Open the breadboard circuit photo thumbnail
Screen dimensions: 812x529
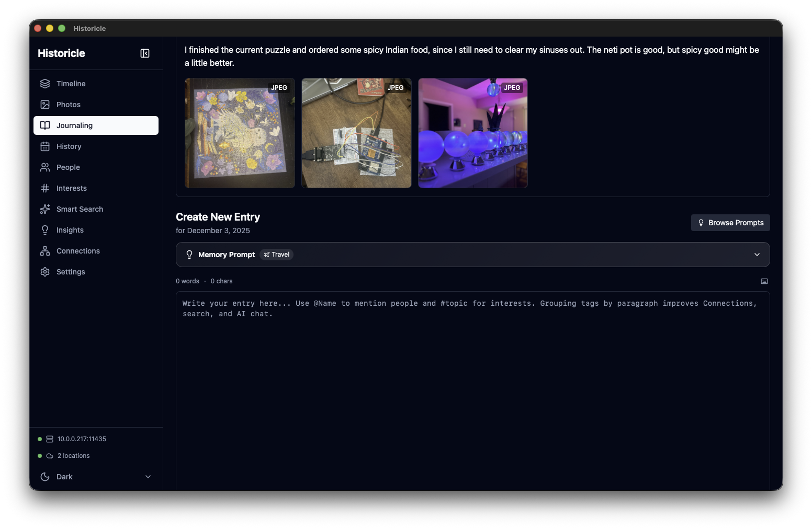click(x=356, y=133)
